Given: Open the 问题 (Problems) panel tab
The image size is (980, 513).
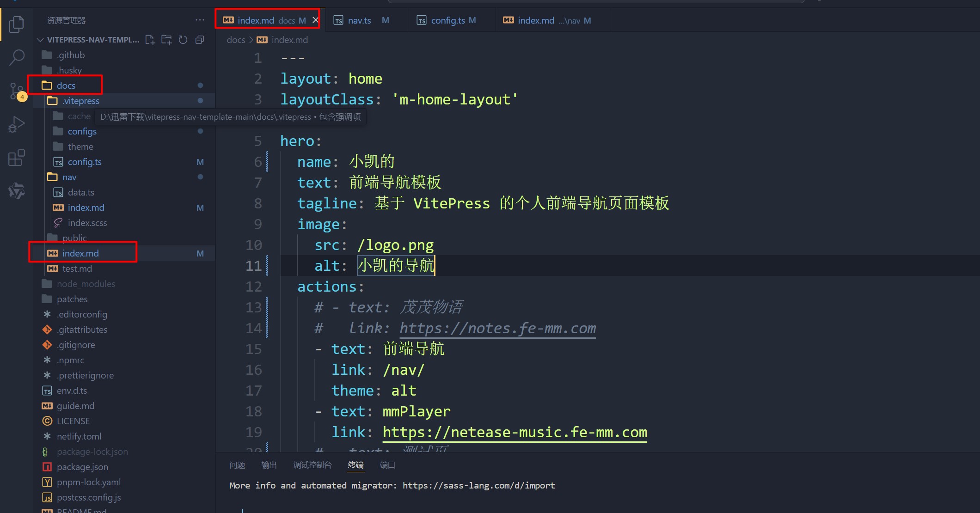Looking at the screenshot, I should click(237, 465).
